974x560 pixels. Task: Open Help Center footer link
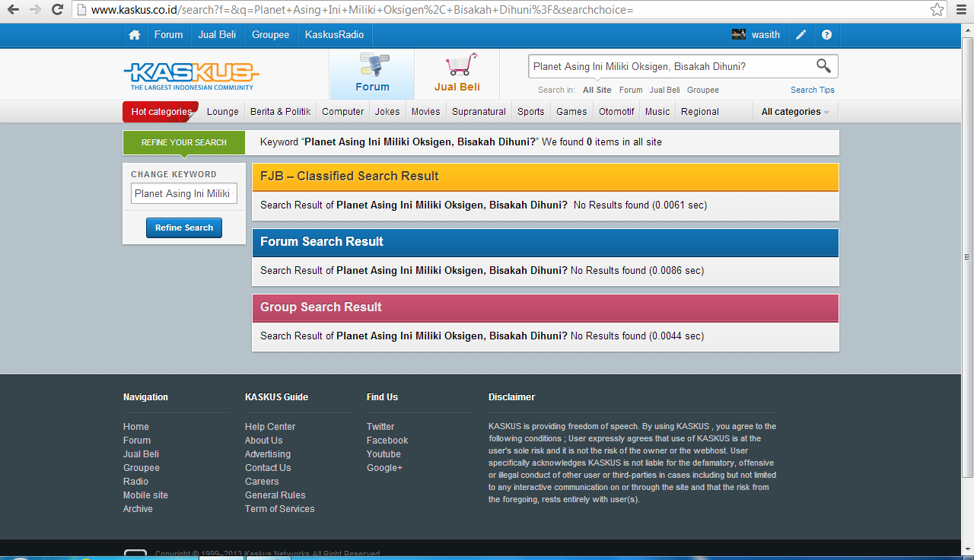click(x=270, y=427)
